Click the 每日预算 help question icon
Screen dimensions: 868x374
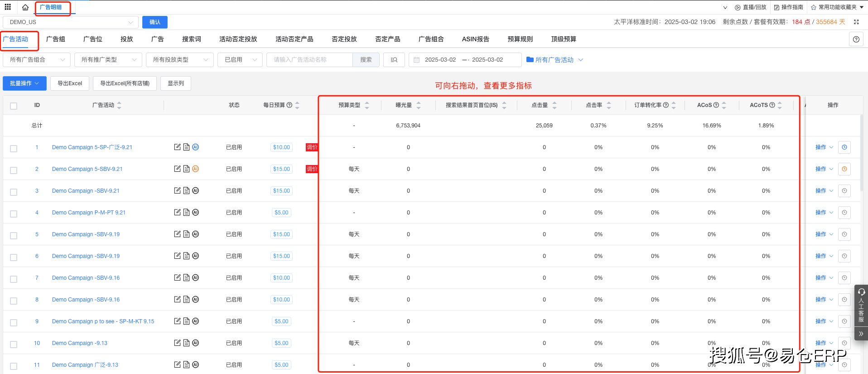pos(289,105)
